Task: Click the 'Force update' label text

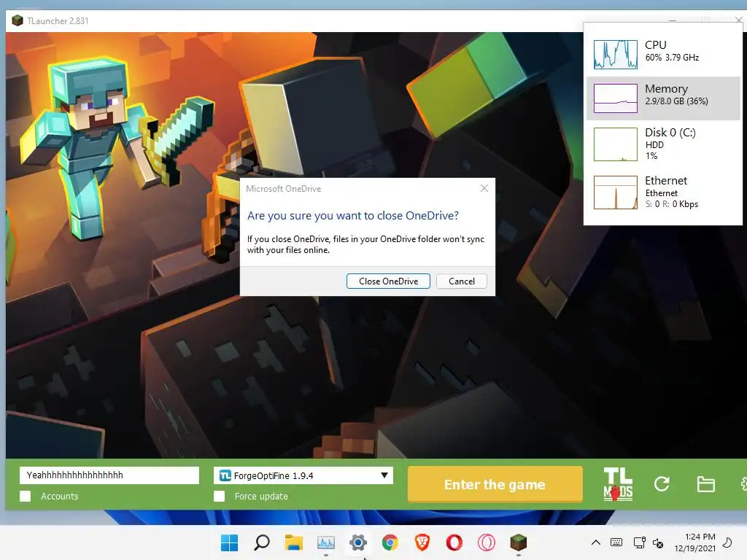Action: click(261, 496)
